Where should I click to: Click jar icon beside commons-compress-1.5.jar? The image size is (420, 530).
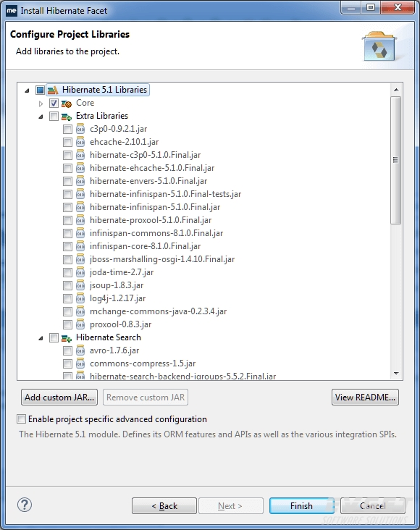point(80,363)
